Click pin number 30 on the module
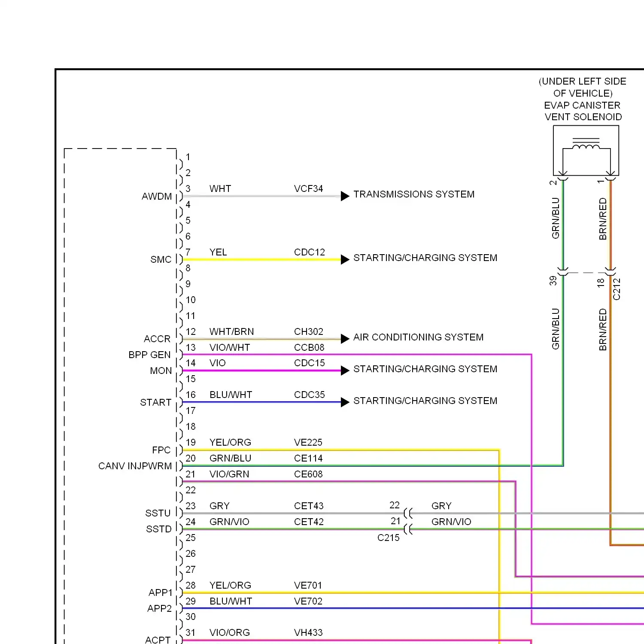The height and width of the screenshot is (644, 644). pyautogui.click(x=191, y=617)
